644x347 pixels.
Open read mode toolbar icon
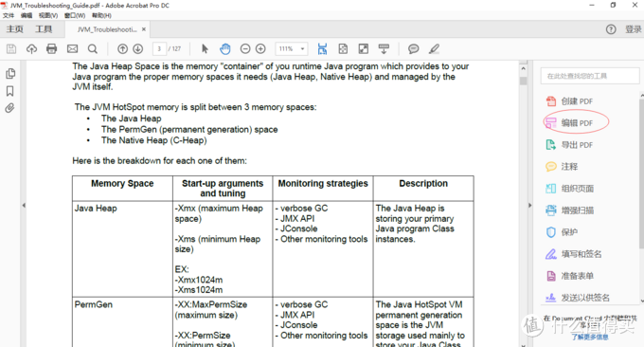point(384,49)
